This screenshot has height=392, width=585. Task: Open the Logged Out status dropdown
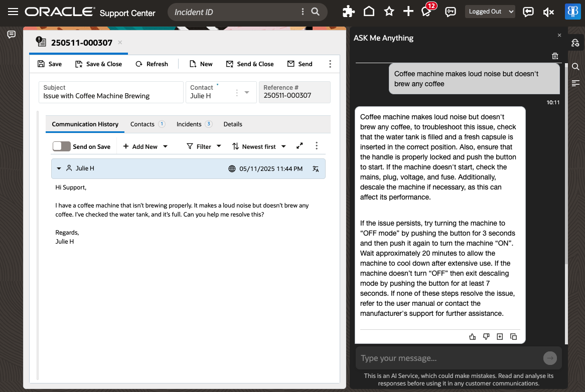pos(490,12)
